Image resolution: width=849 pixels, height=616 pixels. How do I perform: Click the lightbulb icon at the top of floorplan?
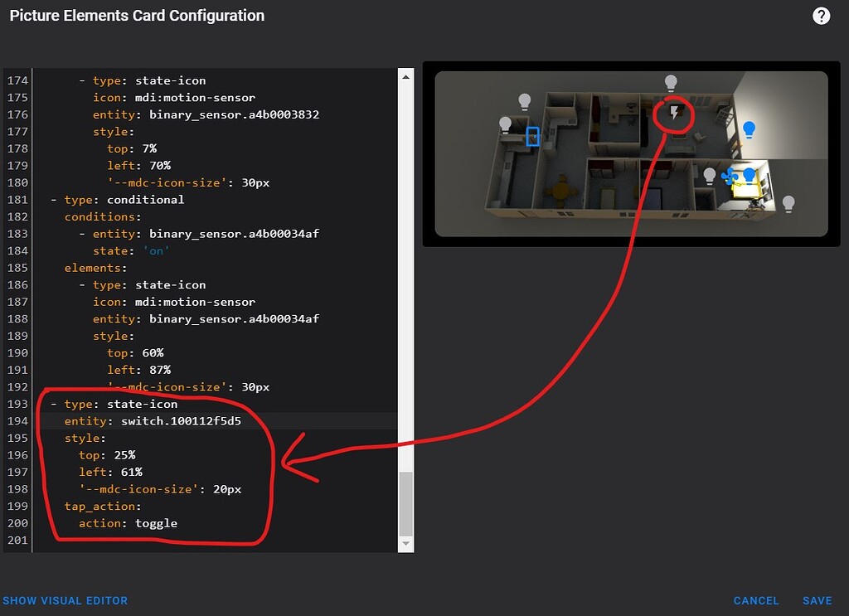(670, 82)
